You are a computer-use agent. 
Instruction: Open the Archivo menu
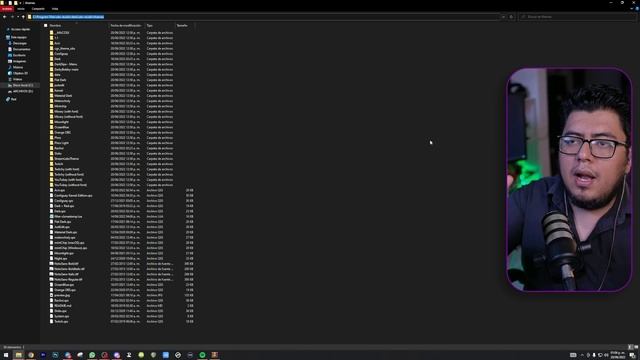point(7,9)
